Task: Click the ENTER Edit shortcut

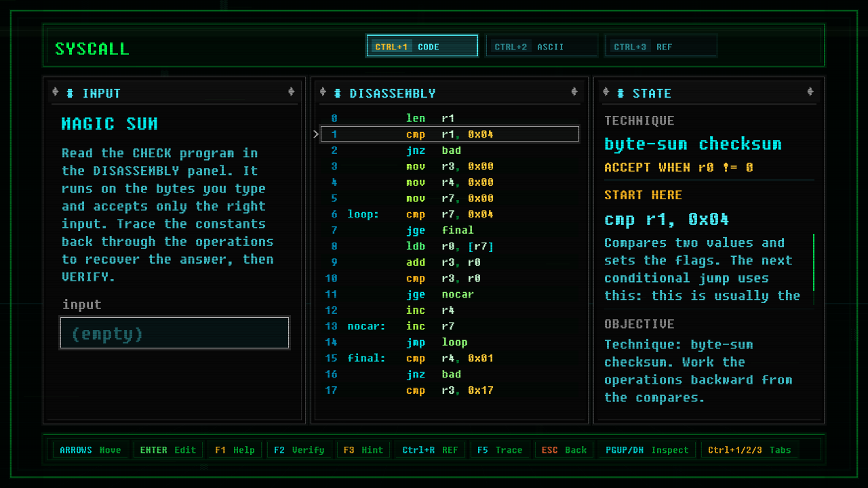Action: [167, 449]
